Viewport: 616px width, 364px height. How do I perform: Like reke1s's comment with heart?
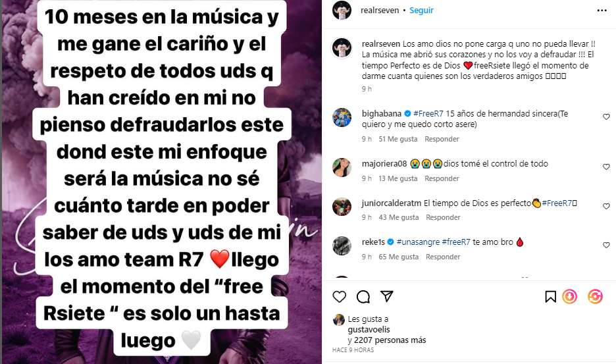pos(606,245)
